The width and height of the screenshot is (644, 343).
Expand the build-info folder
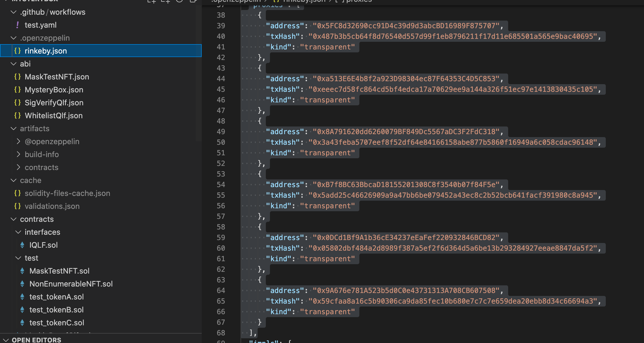[18, 154]
